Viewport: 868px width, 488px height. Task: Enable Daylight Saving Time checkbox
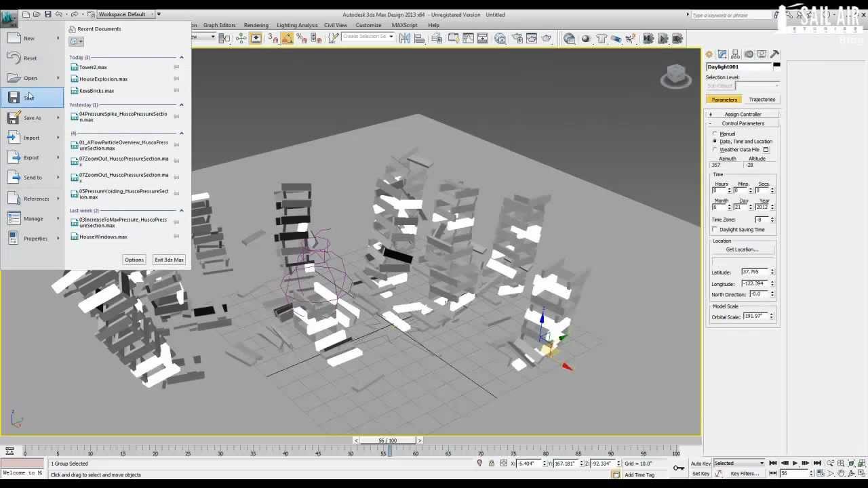(x=715, y=230)
